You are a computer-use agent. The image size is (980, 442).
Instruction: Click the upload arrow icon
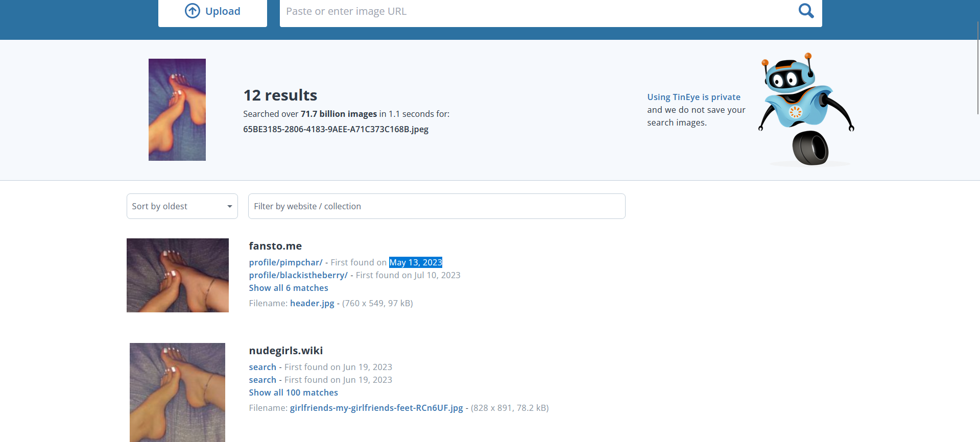coord(192,11)
